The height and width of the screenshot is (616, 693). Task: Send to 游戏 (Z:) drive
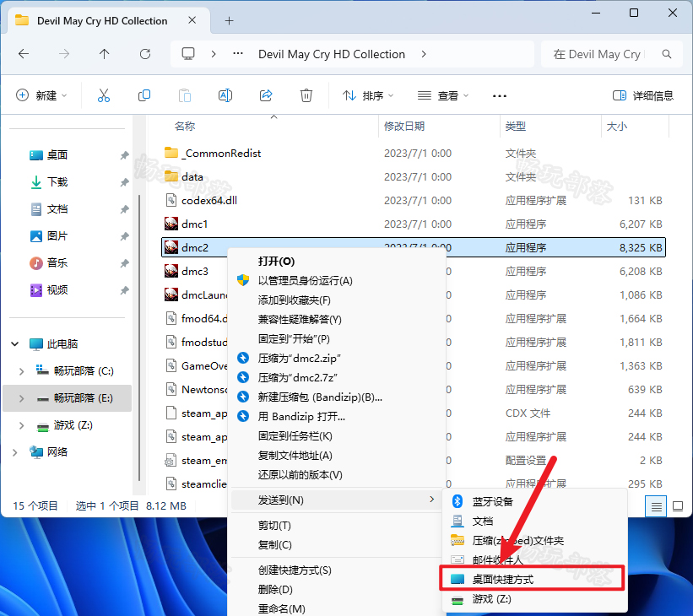pos(536,599)
